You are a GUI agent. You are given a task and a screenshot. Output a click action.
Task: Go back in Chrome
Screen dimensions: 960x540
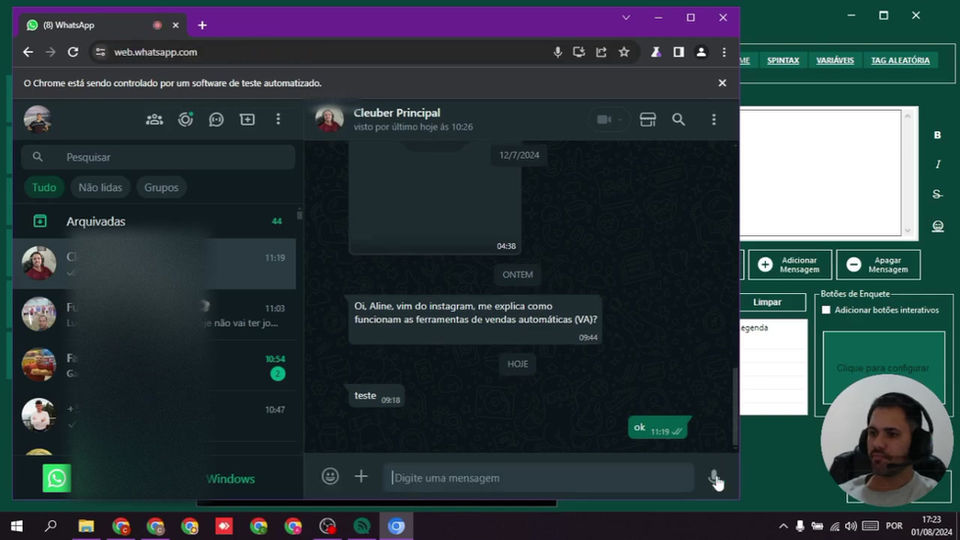pyautogui.click(x=28, y=52)
